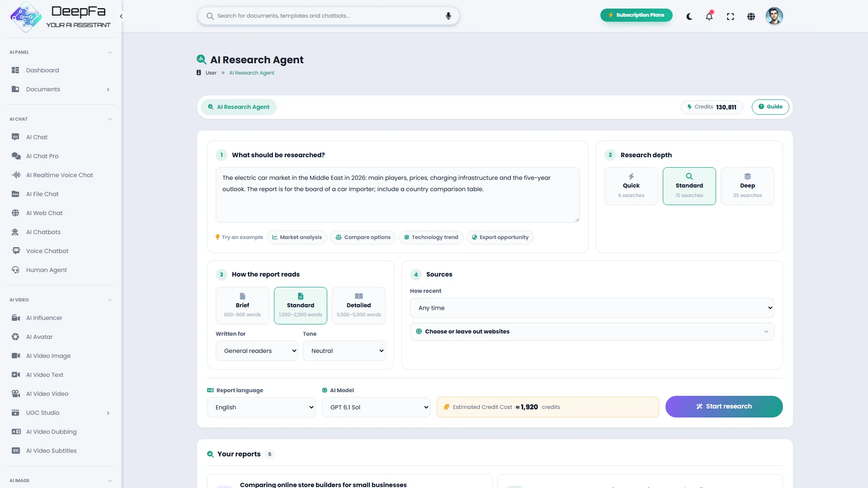
Task: Toggle dark mode moon icon
Action: pyautogui.click(x=689, y=17)
